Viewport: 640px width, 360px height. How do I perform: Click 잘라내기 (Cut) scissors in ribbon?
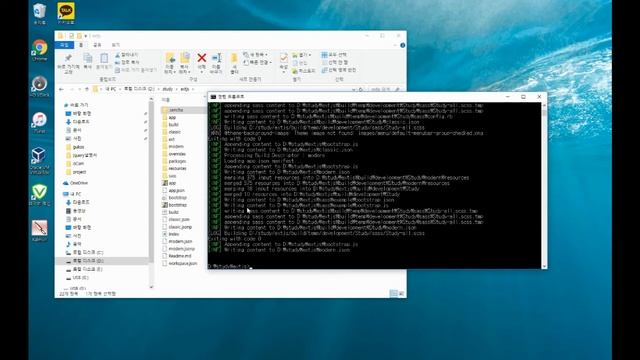pyautogui.click(x=127, y=54)
